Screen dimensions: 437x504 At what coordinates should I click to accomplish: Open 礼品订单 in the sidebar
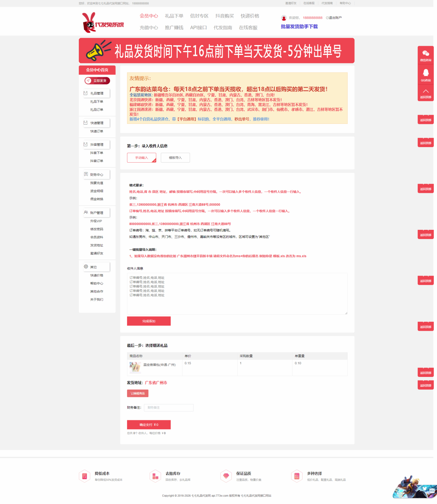97,110
